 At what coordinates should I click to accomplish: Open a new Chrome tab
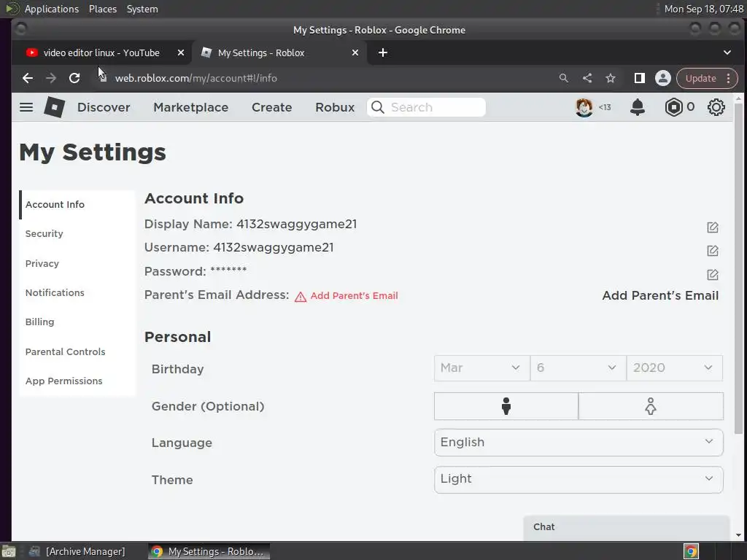pos(382,52)
